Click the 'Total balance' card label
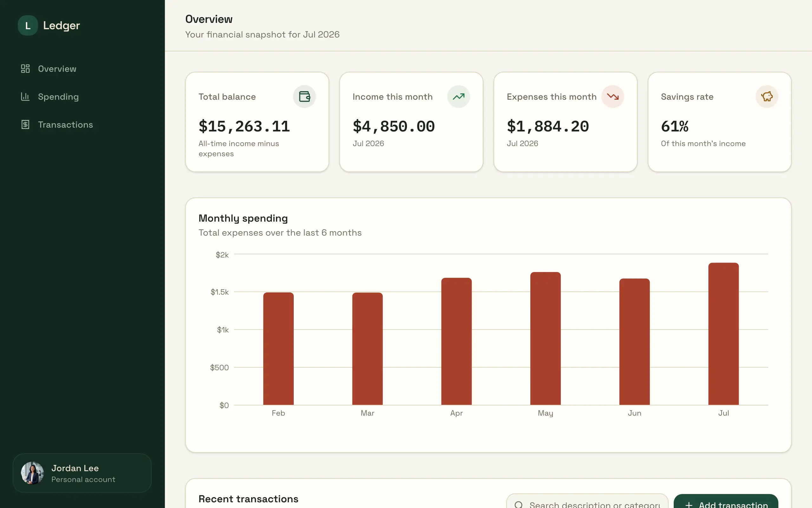The image size is (812, 508). point(227,97)
